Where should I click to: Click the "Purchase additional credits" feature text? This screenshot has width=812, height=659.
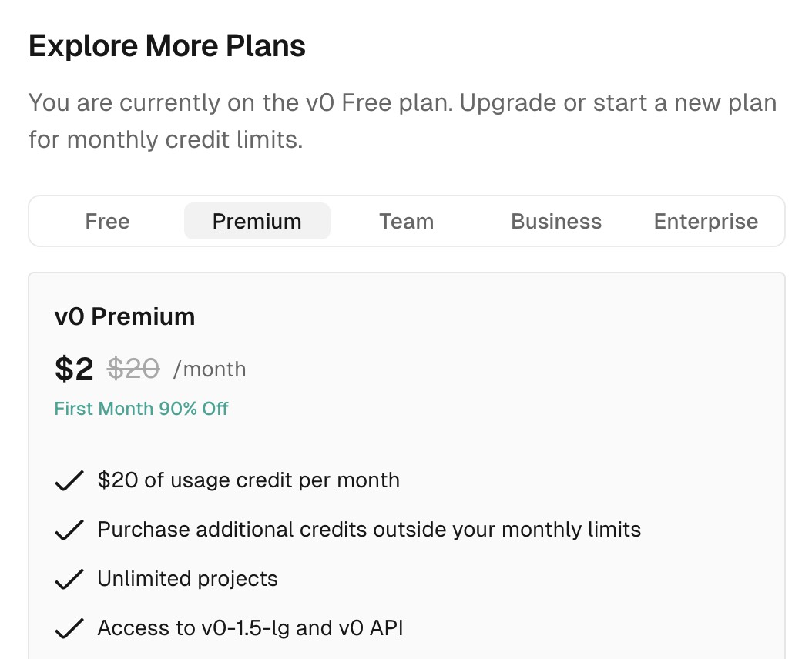pyautogui.click(x=369, y=530)
